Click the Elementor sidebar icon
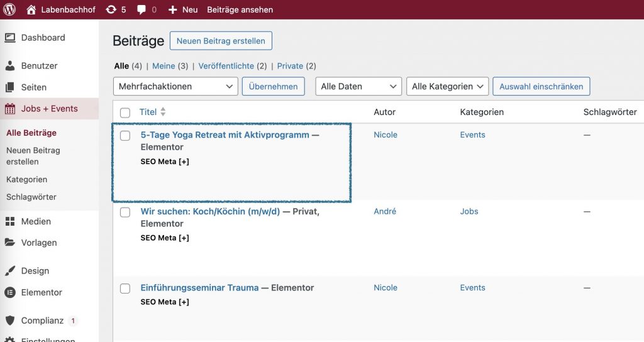 10,292
